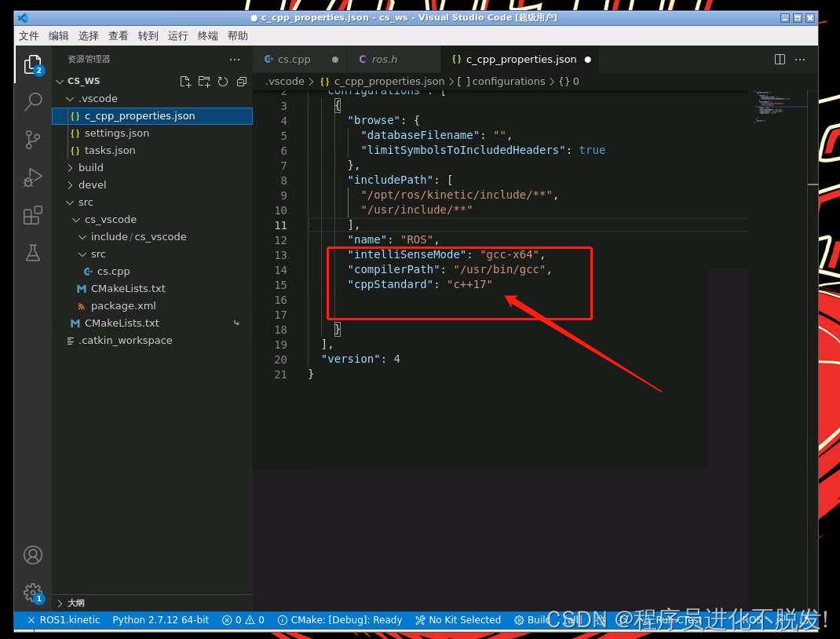This screenshot has width=840, height=639.
Task: Select Python 2.7.12 64-bit interpreter status
Action: click(x=161, y=619)
